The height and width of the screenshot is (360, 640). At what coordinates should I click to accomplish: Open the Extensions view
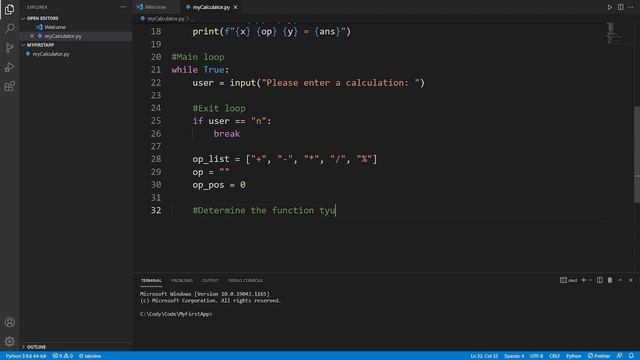click(9, 86)
